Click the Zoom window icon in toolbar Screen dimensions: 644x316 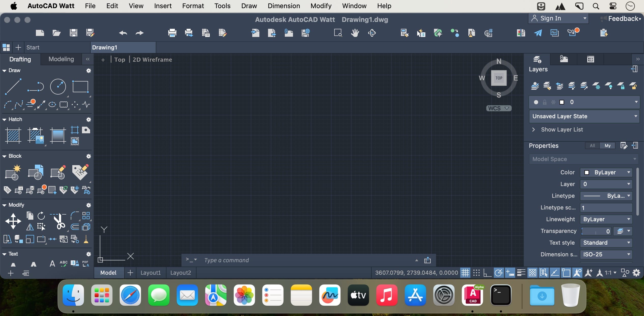click(x=338, y=33)
